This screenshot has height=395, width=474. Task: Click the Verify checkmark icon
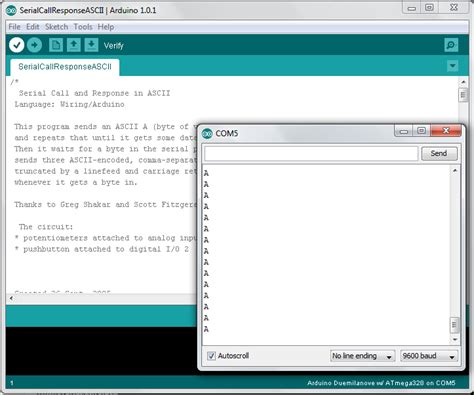17,45
